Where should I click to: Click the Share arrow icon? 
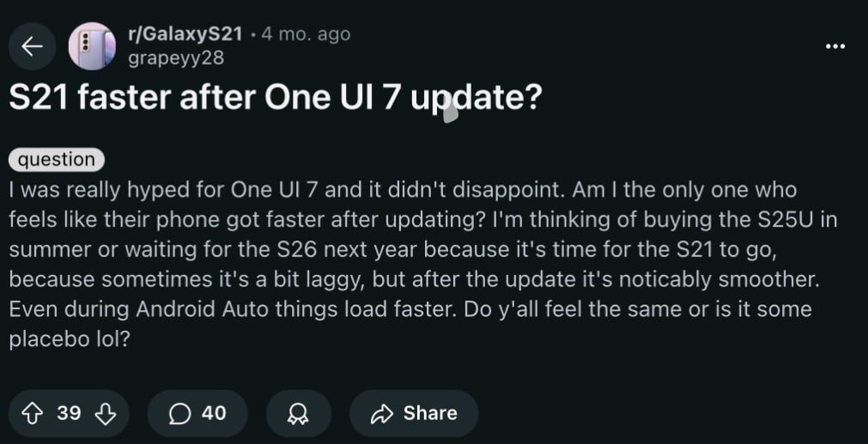coord(381,414)
